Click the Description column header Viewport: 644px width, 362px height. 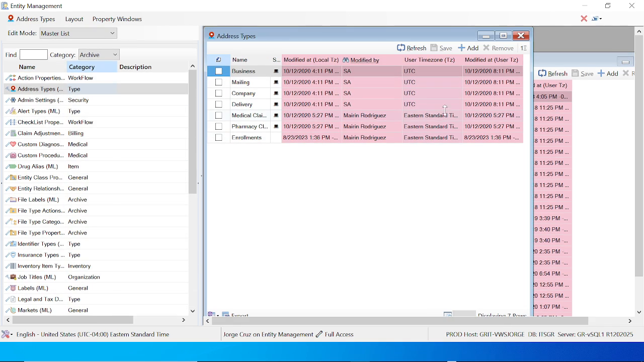pyautogui.click(x=152, y=67)
